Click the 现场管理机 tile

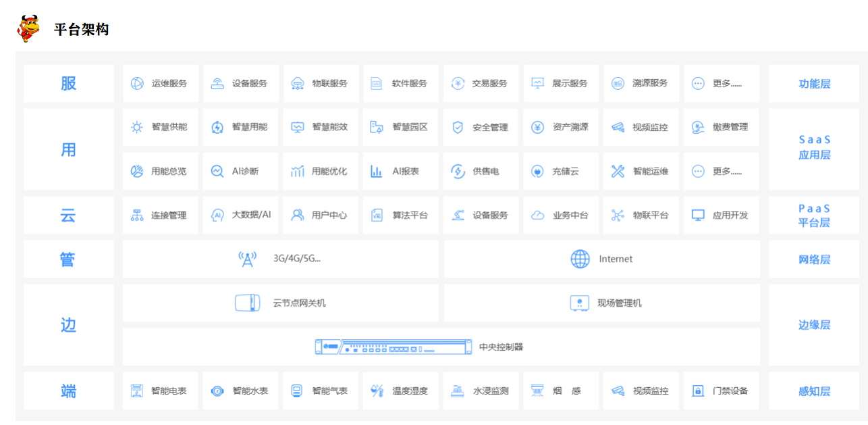[601, 303]
